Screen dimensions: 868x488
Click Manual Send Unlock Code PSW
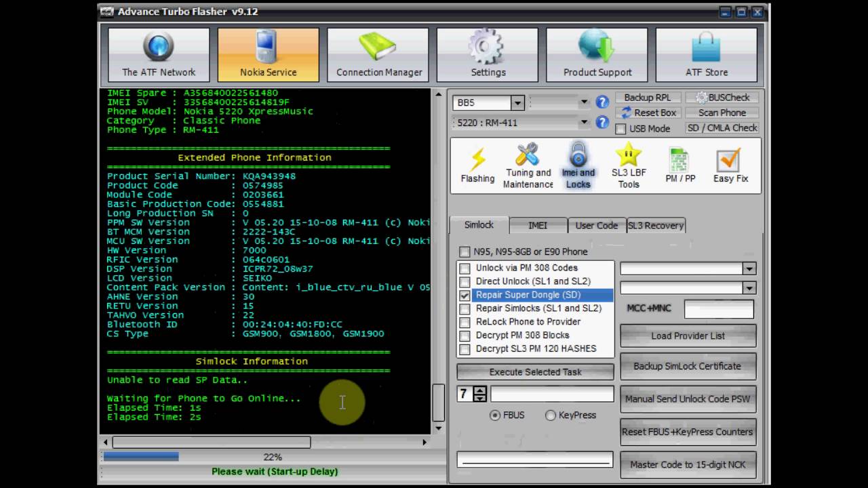click(688, 399)
